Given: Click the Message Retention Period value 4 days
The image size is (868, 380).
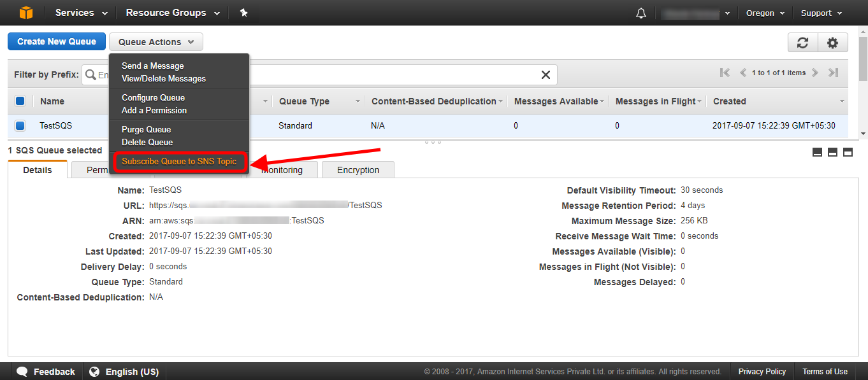Looking at the screenshot, I should coord(693,206).
